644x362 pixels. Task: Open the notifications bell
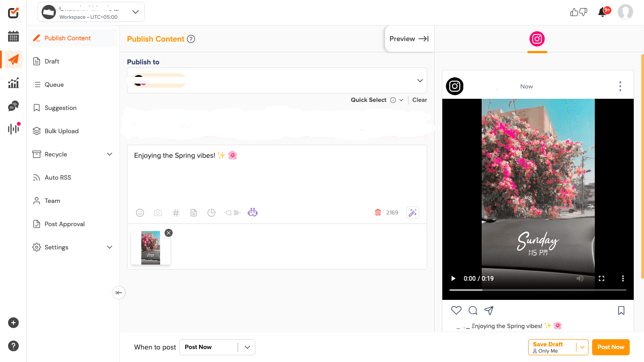[x=602, y=12]
